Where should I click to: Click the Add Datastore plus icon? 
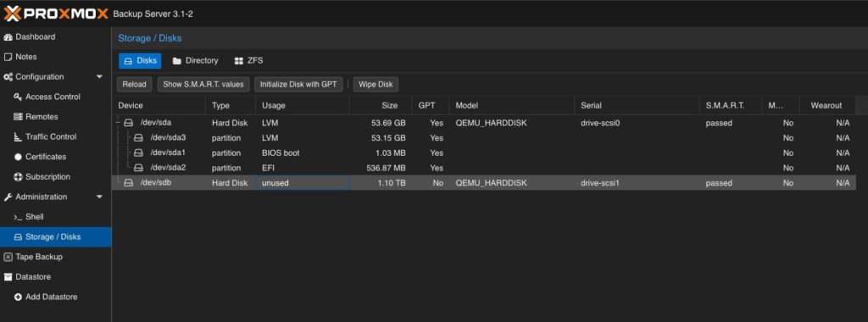(x=18, y=297)
